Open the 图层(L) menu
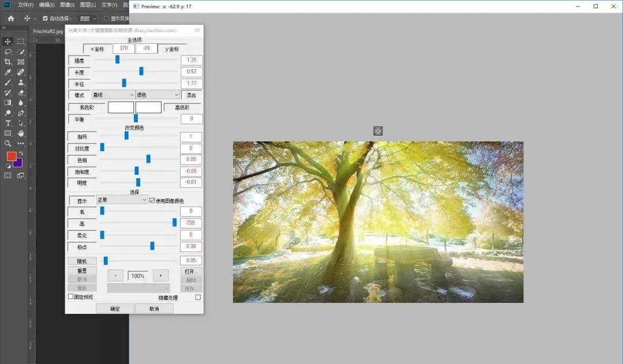623x364 pixels. (88, 5)
